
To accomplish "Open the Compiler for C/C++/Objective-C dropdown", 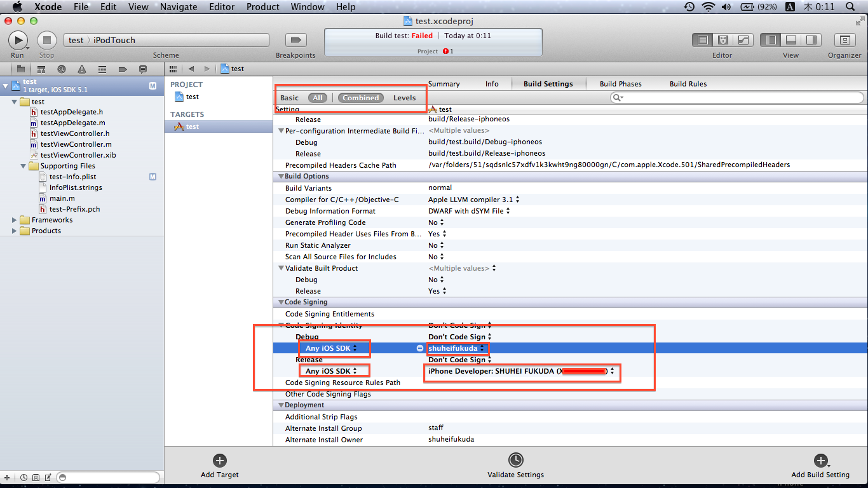I will click(x=473, y=200).
